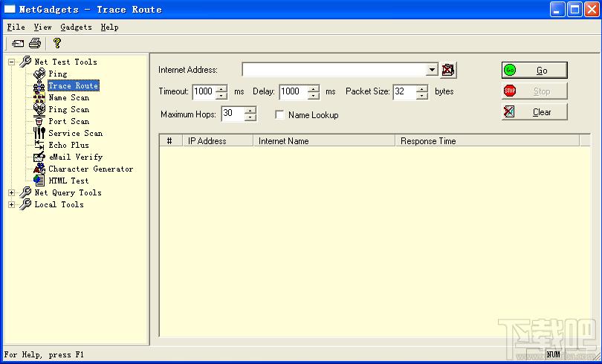Click the HTML Test document icon
The image size is (602, 364).
39,181
